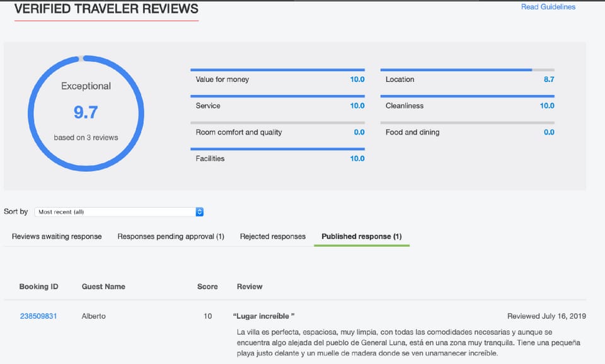
Task: Select the Rejected responses tab
Action: [x=273, y=236]
